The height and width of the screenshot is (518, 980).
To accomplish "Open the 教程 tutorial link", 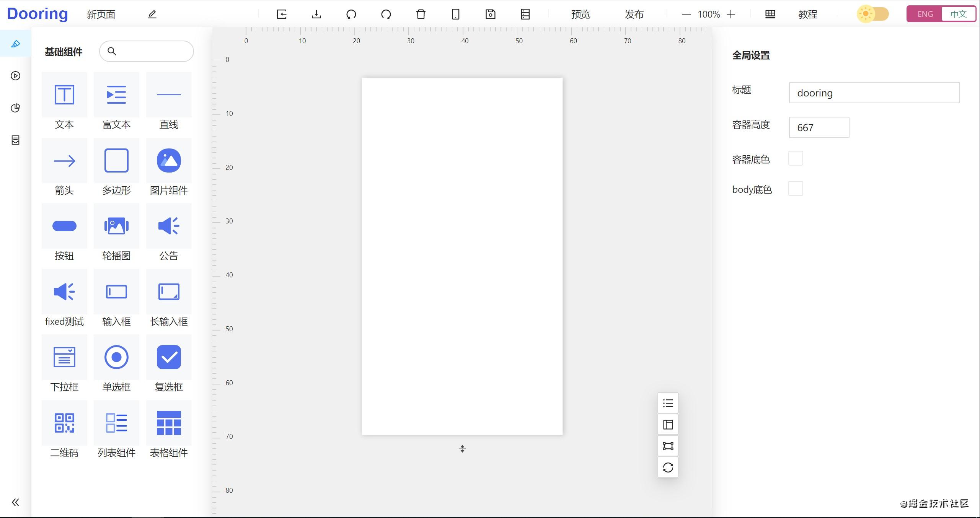I will click(808, 14).
